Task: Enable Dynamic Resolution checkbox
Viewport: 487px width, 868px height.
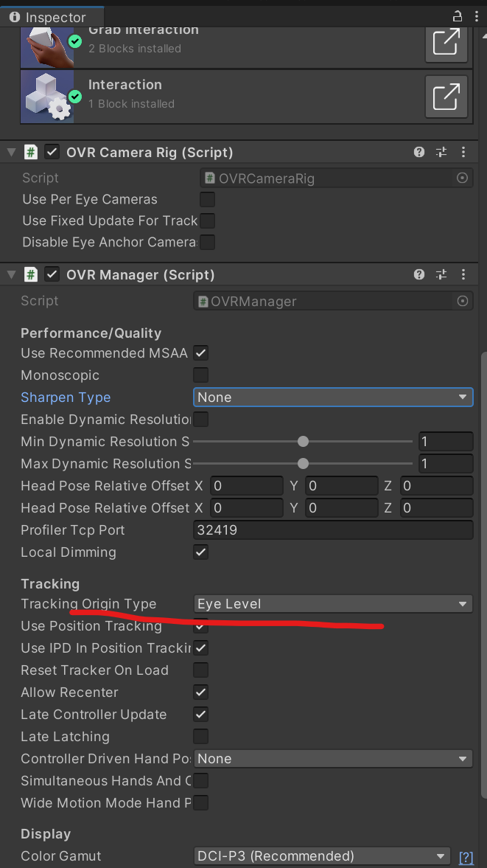Action: click(200, 419)
